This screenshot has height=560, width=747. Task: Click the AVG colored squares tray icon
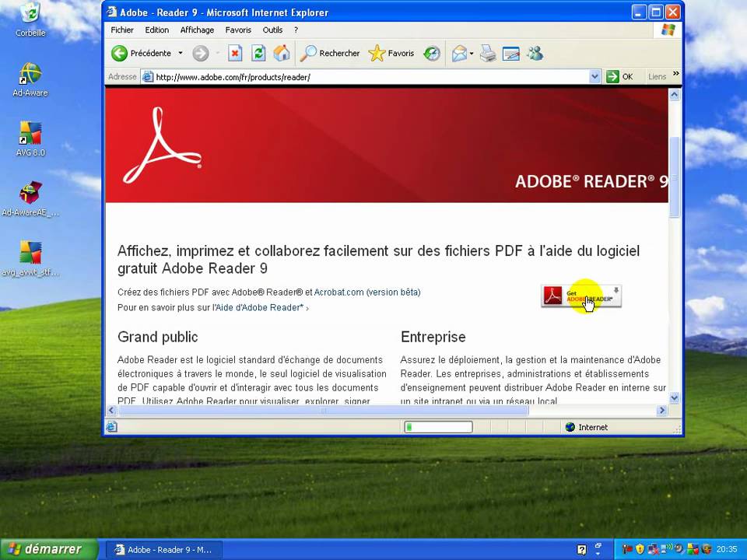point(693,549)
